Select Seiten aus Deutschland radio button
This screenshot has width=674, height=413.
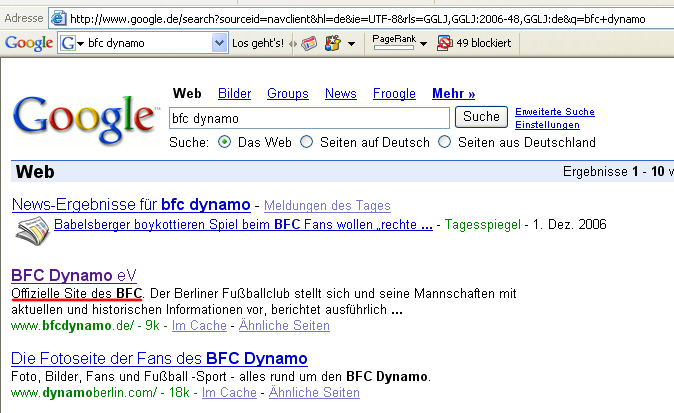click(x=444, y=142)
